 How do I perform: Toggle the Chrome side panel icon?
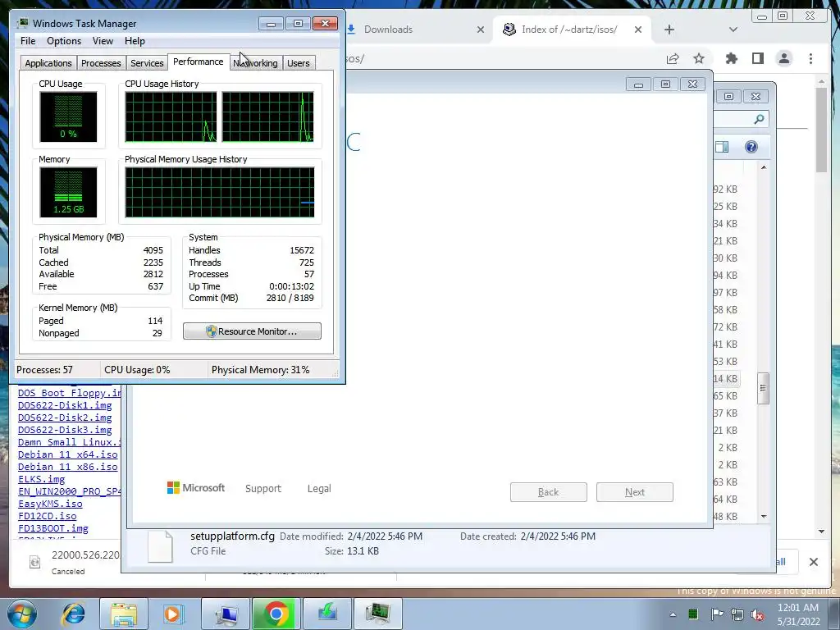(757, 58)
